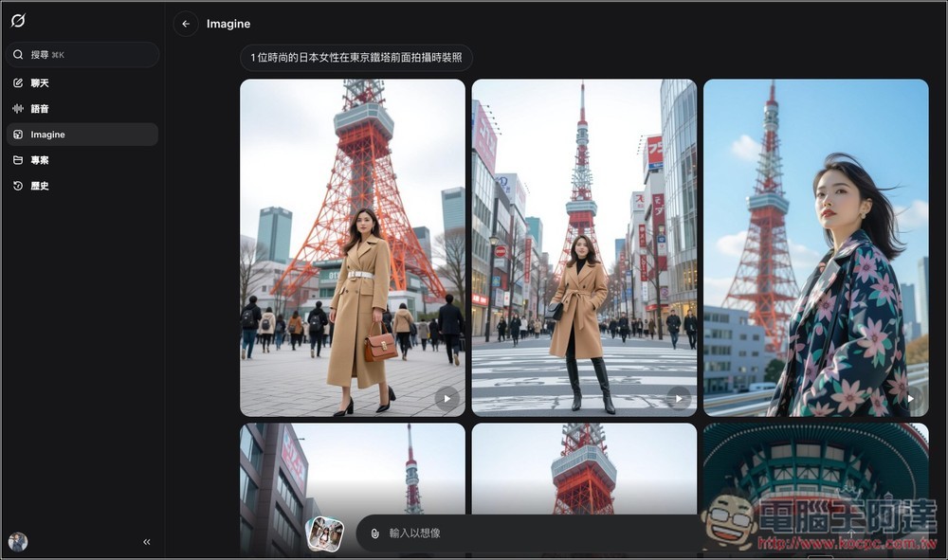Collapse the sidebar with the double chevron
Screen dimensions: 948x560
coord(146,541)
